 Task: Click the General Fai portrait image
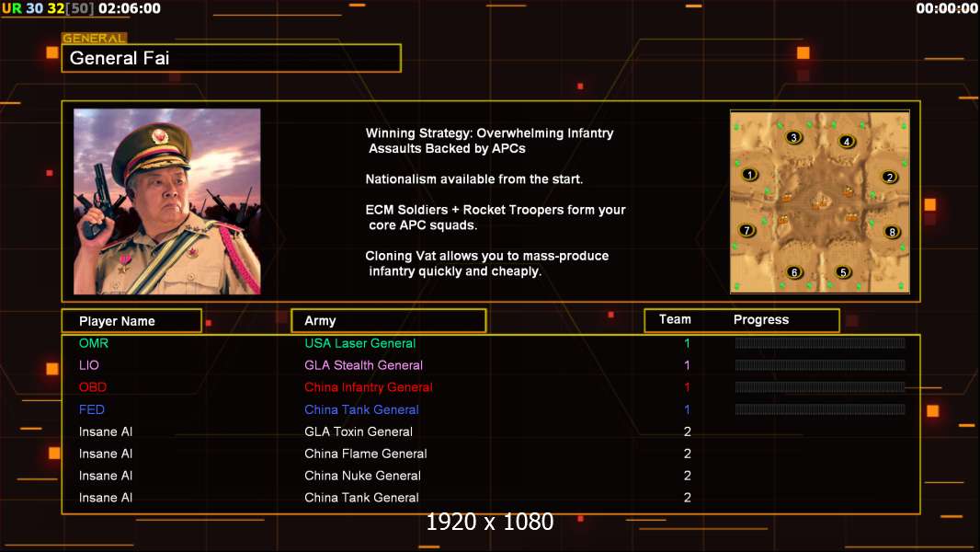[x=167, y=201]
